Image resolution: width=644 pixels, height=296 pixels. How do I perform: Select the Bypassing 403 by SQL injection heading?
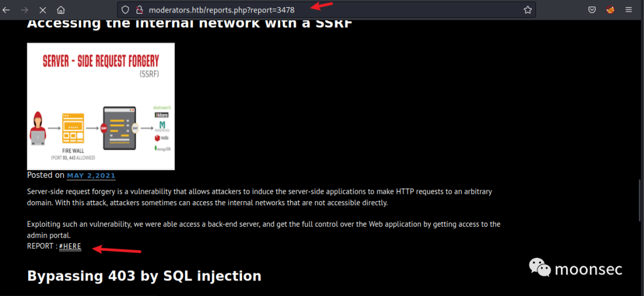[144, 276]
